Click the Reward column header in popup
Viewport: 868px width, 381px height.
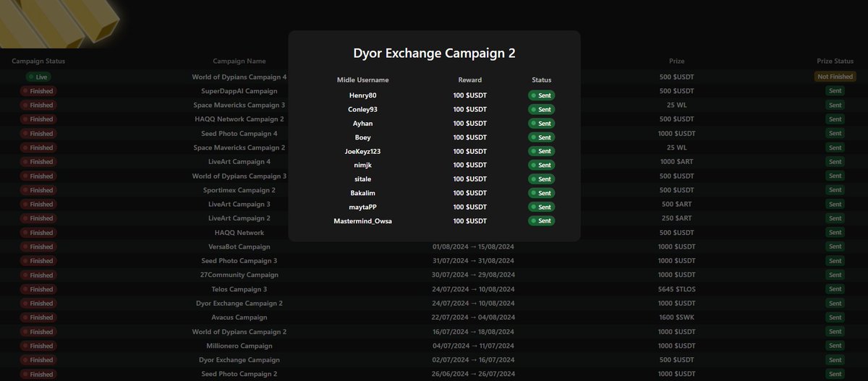(470, 80)
